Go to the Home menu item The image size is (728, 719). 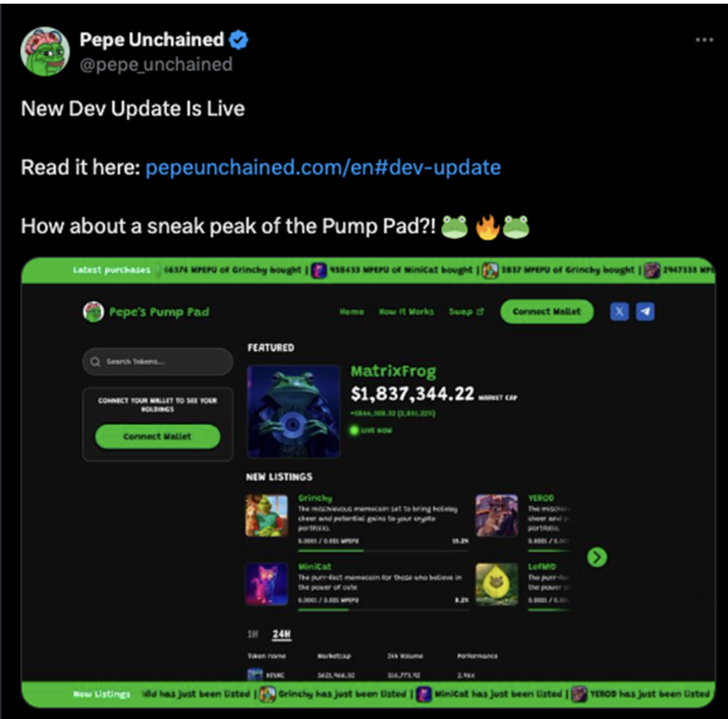[x=351, y=312]
